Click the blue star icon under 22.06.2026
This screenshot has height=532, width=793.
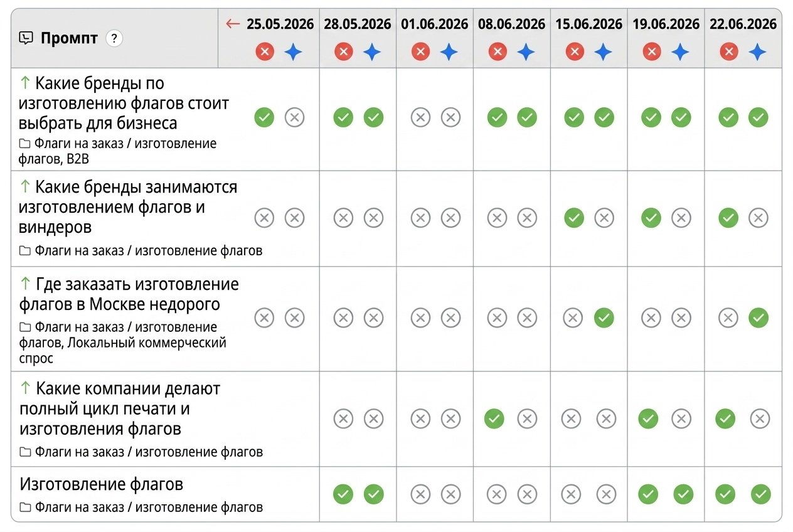tap(758, 51)
